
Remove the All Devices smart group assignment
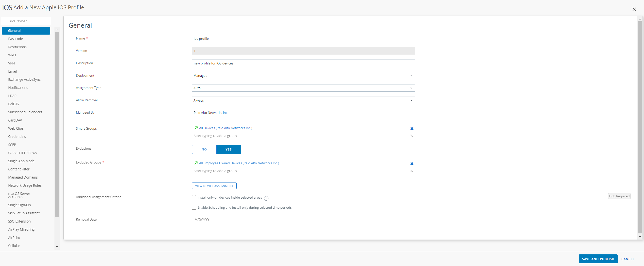tap(412, 128)
